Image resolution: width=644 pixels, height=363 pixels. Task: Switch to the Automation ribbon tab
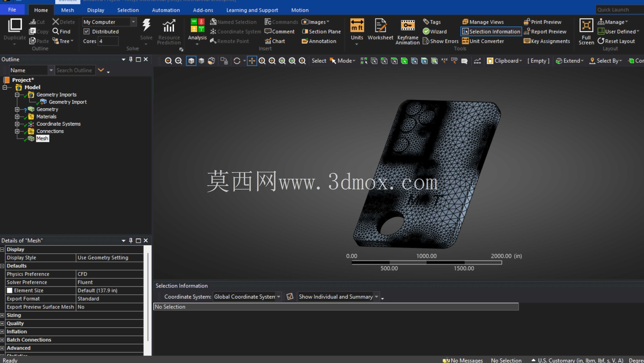(166, 10)
